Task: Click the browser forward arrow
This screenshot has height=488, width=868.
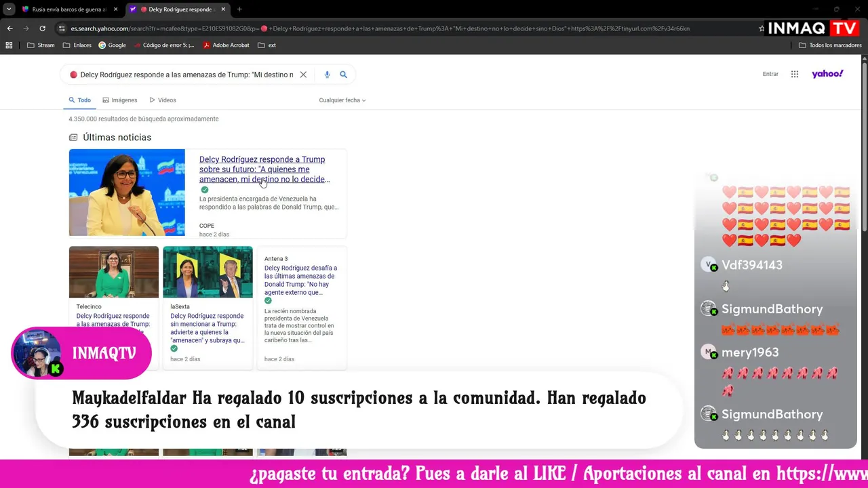Action: (26, 28)
